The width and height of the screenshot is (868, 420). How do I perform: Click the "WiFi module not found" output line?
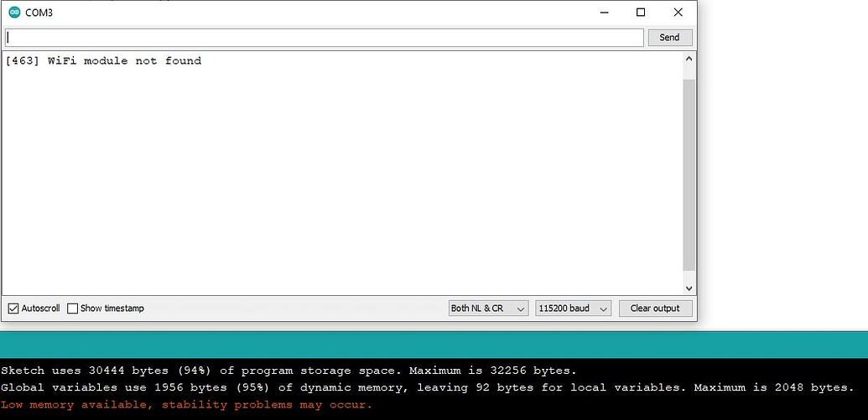coord(103,61)
